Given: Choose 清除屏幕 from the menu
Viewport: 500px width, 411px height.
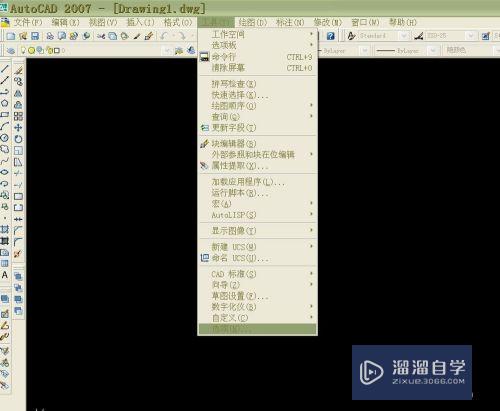Looking at the screenshot, I should pyautogui.click(x=257, y=68).
